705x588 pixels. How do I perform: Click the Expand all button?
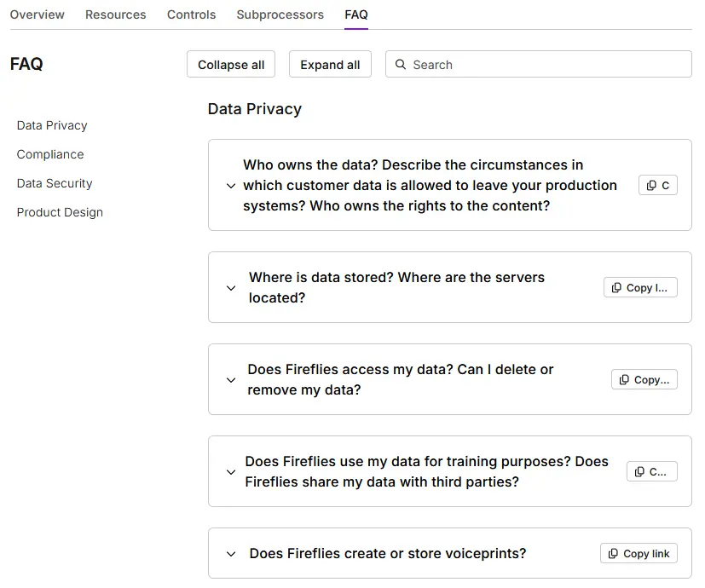pyautogui.click(x=330, y=64)
